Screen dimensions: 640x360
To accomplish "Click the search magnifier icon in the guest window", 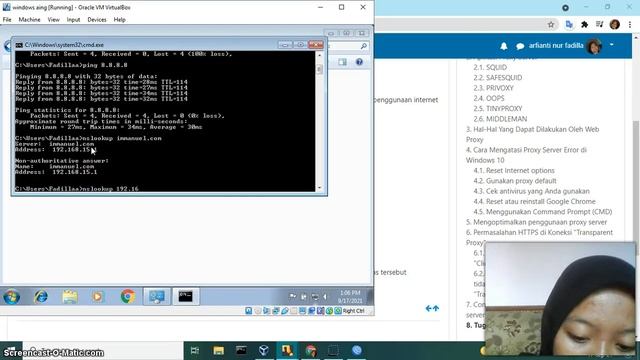I will [363, 46].
